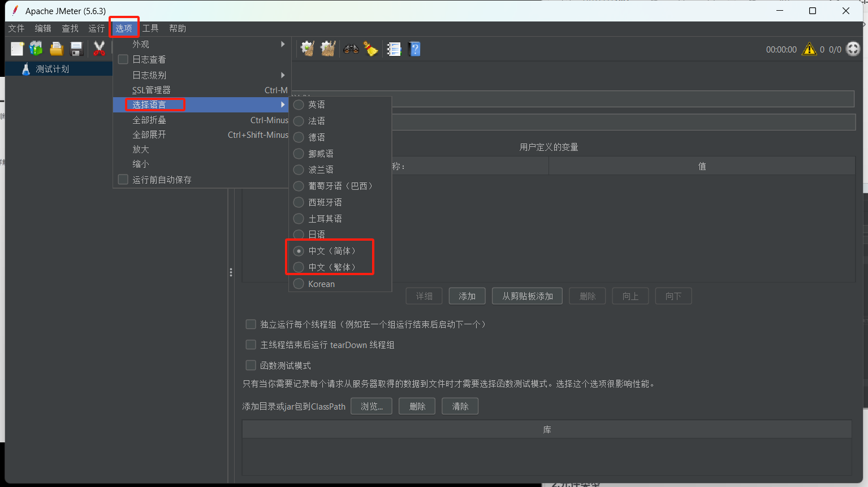
Task: Select 西班牙语 language radio button
Action: [x=299, y=202]
